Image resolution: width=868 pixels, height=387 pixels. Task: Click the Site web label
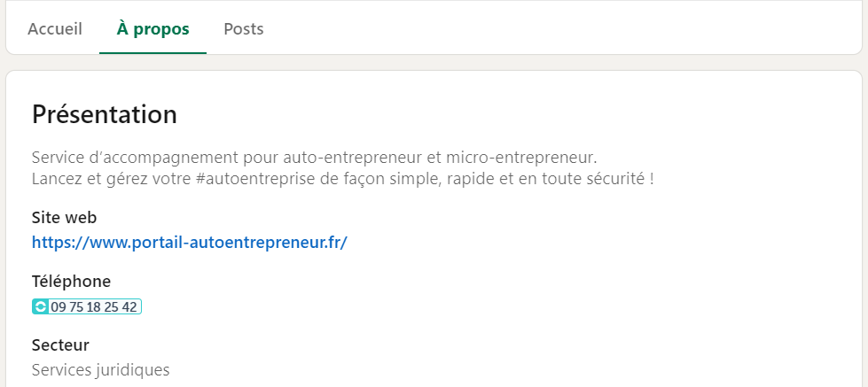(64, 218)
